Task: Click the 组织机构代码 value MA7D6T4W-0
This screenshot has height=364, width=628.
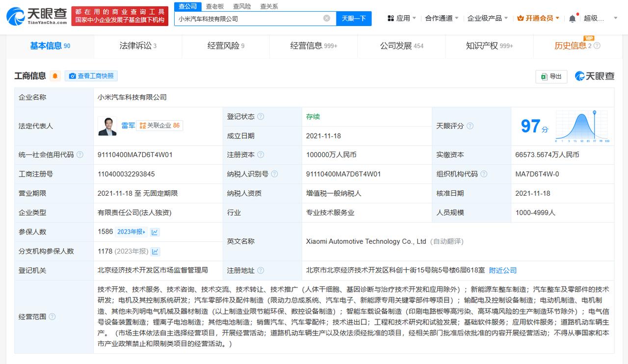Action: click(x=537, y=174)
